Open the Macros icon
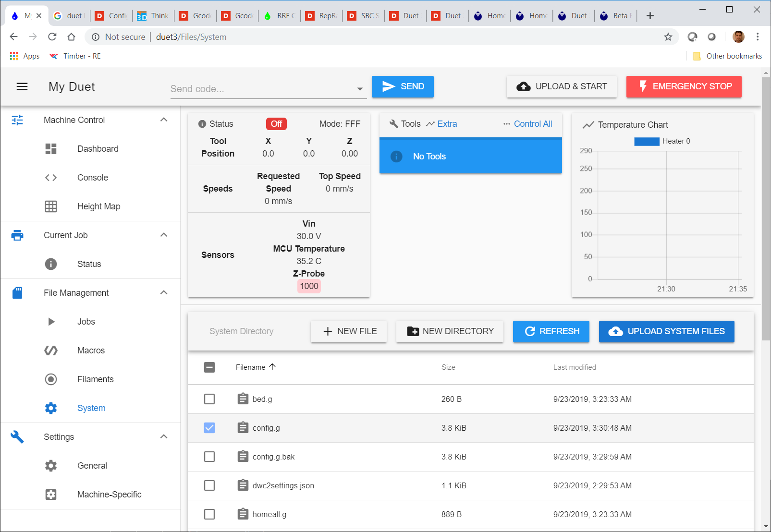Screen dimensions: 771x532 (x=51, y=351)
